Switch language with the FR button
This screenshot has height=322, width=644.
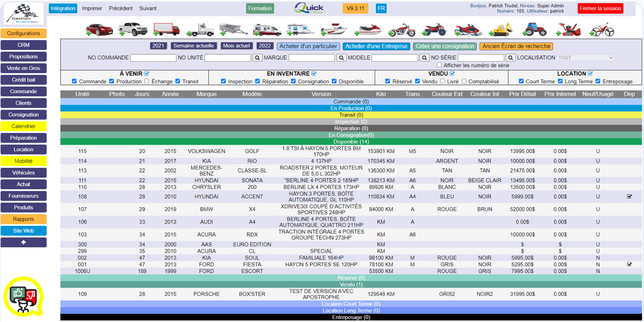(381, 8)
